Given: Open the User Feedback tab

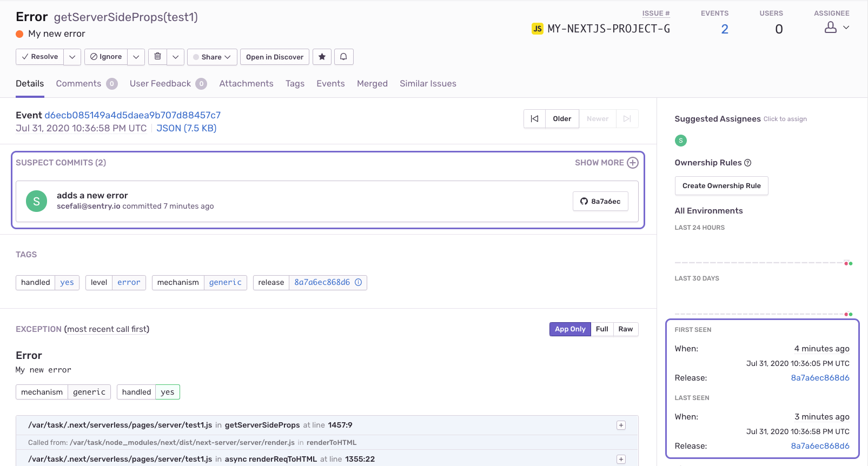Looking at the screenshot, I should click(168, 84).
